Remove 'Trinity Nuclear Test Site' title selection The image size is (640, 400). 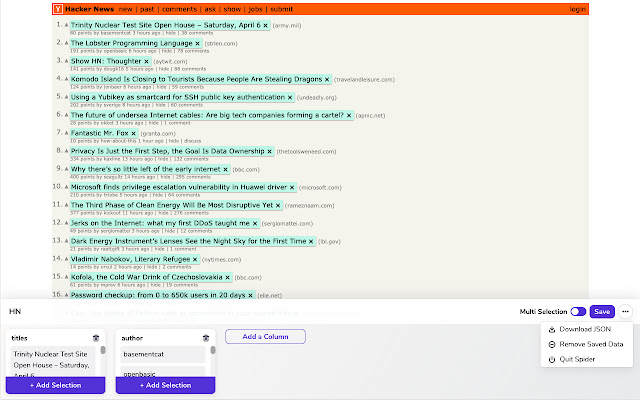pos(265,25)
